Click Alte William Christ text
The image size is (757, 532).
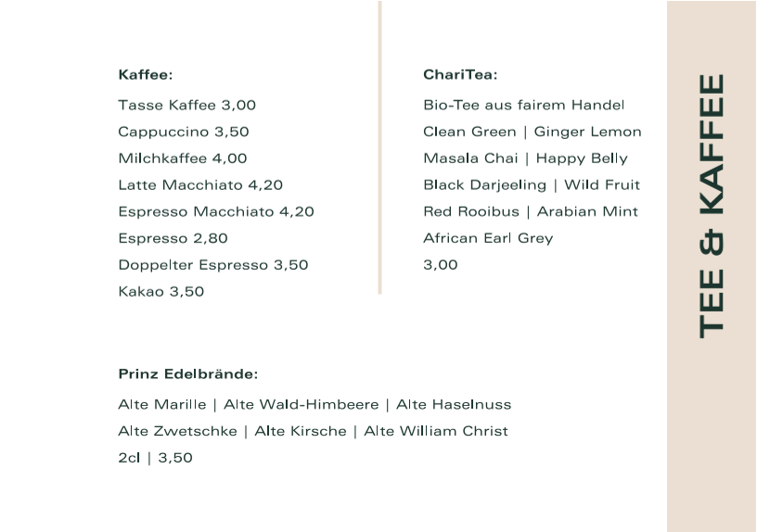(x=435, y=431)
